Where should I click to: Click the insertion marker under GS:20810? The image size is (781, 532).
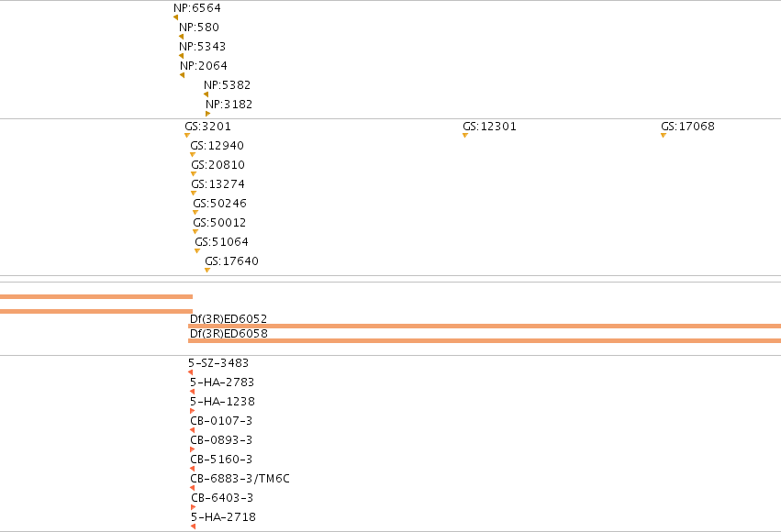pos(194,173)
